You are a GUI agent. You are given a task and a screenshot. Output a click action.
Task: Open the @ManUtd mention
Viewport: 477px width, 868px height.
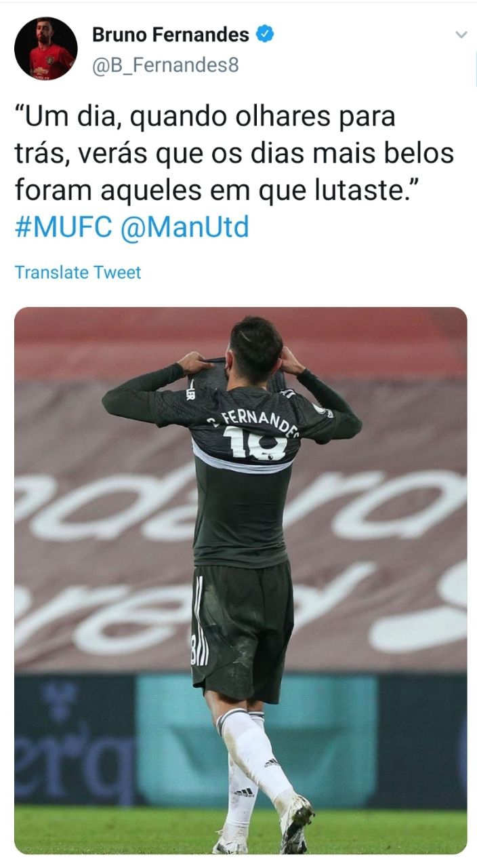tap(184, 227)
